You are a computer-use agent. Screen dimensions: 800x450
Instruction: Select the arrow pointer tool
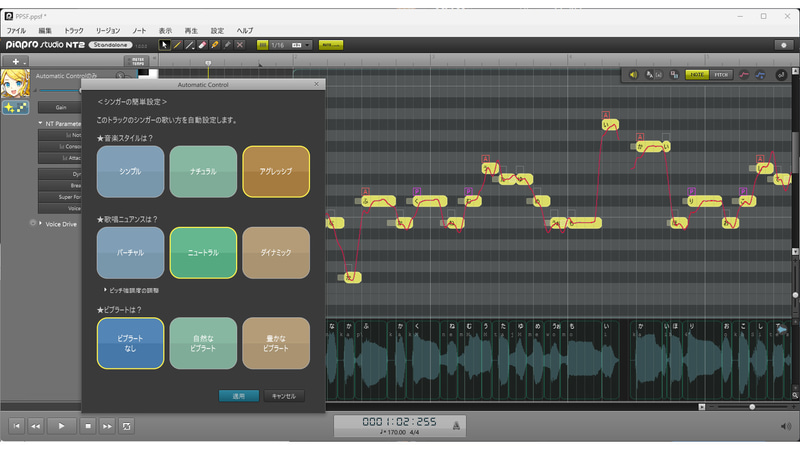[164, 45]
